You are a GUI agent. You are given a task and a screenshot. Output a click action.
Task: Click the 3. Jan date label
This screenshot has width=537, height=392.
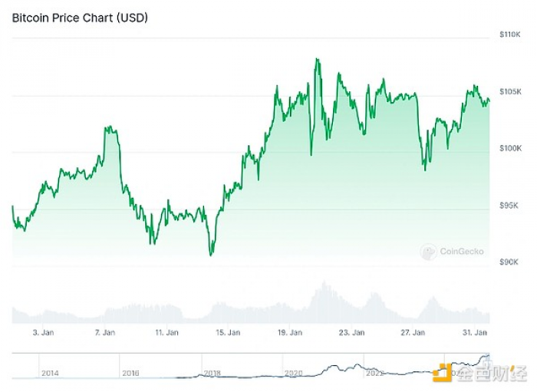(x=43, y=332)
